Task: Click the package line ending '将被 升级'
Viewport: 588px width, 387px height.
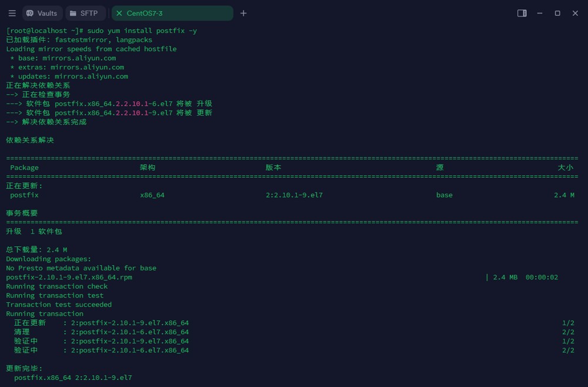Action: [x=109, y=104]
